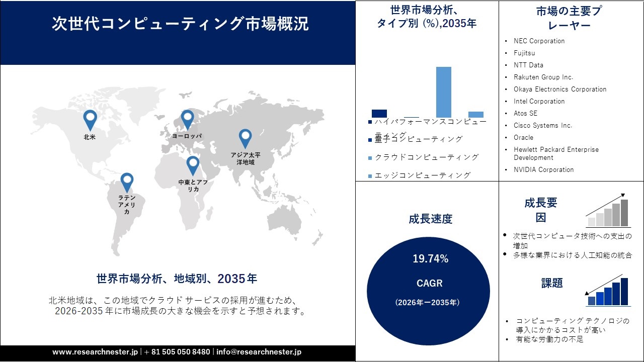The height and width of the screenshot is (362, 644).
Task: Click Intel Corporation in the list
Action: coord(539,101)
